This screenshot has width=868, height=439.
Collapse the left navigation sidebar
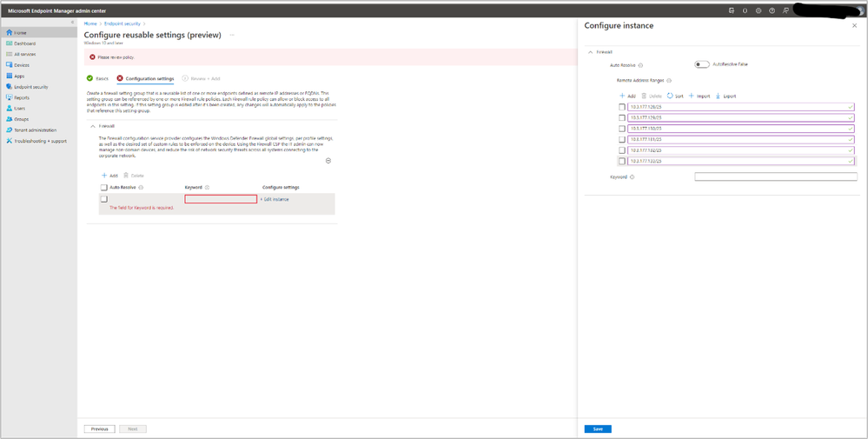click(x=72, y=22)
